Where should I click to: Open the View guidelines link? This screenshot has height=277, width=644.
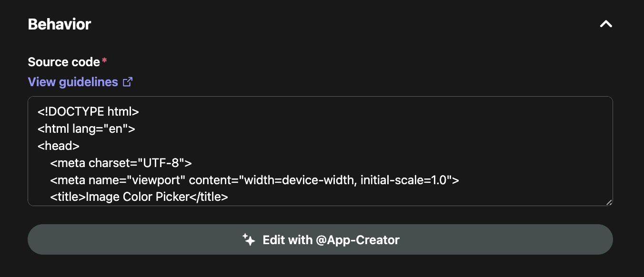tap(73, 82)
